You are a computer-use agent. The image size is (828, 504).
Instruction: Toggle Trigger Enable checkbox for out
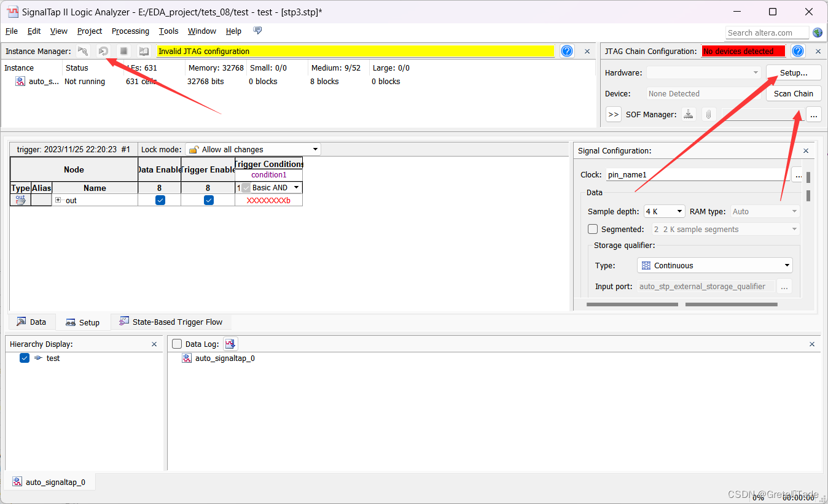click(x=208, y=200)
